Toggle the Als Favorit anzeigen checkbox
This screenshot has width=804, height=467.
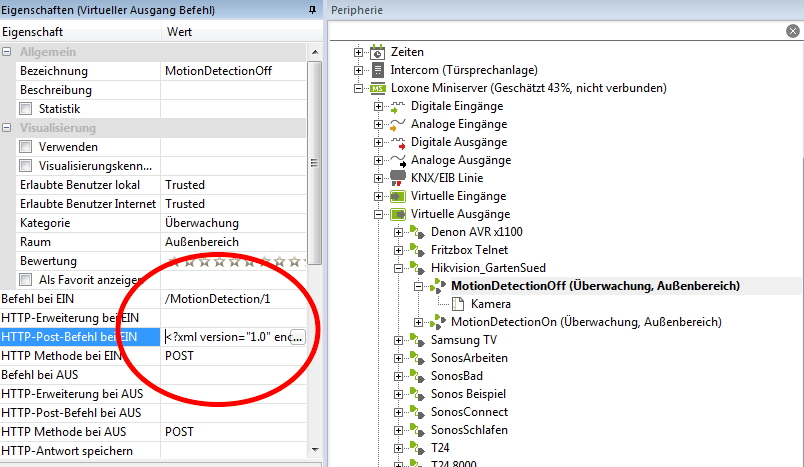click(x=26, y=279)
